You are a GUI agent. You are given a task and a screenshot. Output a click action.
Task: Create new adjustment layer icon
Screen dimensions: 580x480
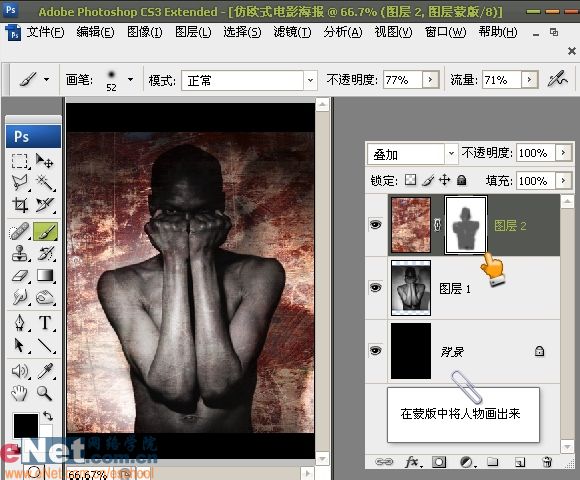(x=466, y=462)
